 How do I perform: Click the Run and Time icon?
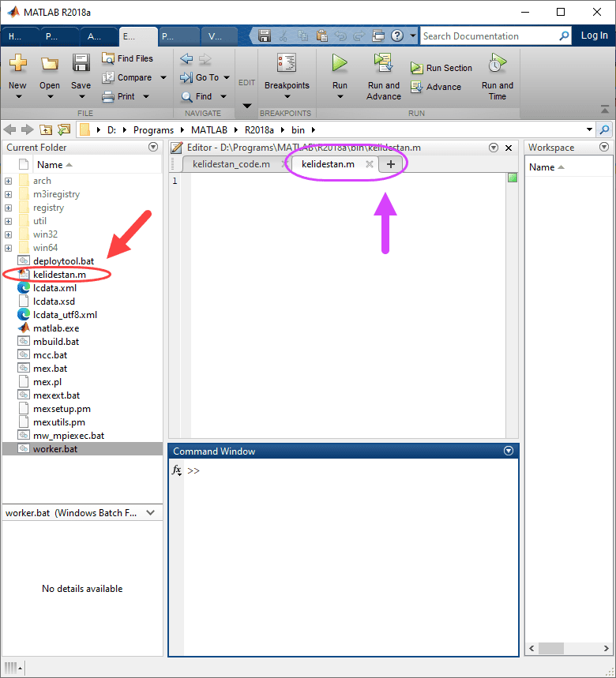coord(498,63)
